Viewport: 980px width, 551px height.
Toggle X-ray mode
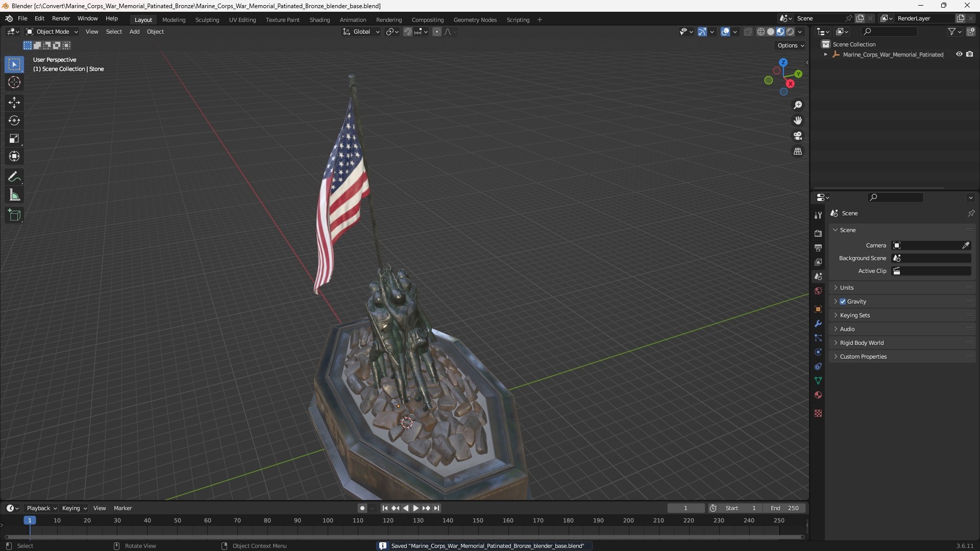coord(748,32)
